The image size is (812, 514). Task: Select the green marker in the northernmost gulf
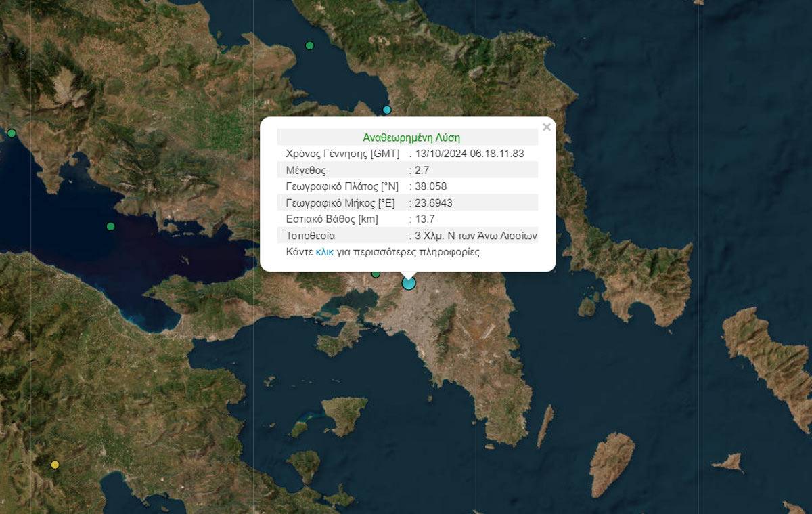click(310, 46)
